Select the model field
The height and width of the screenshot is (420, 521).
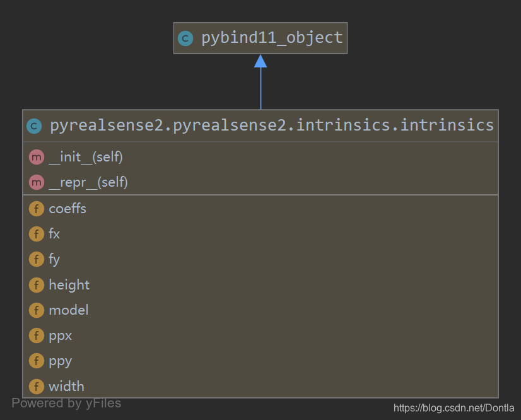[69, 310]
